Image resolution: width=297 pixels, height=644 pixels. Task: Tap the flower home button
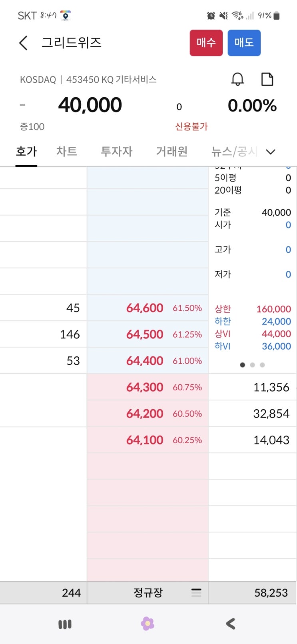click(148, 624)
